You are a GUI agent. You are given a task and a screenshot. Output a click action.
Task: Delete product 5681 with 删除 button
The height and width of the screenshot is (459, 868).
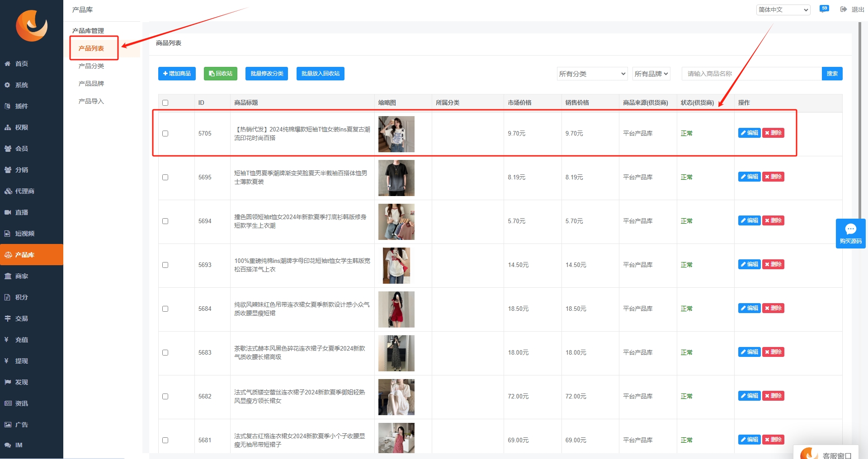click(x=773, y=440)
